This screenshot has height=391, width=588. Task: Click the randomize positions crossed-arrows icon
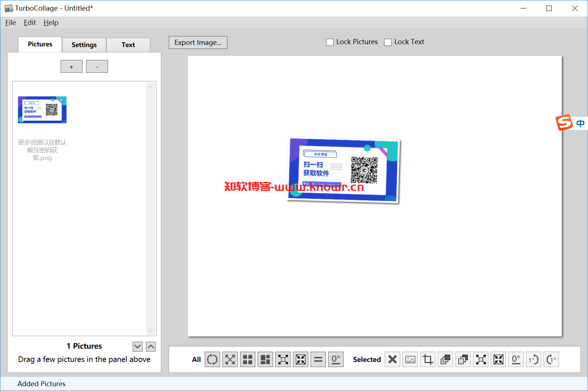point(230,359)
